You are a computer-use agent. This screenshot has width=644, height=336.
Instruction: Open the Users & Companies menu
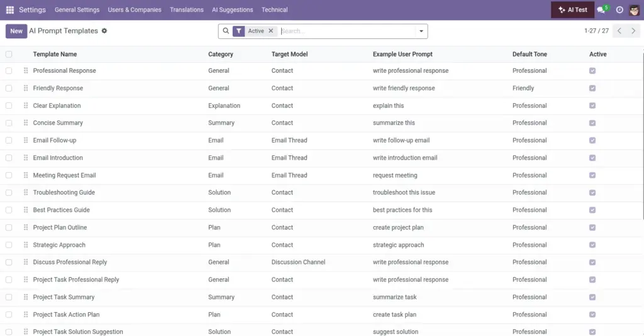(135, 10)
